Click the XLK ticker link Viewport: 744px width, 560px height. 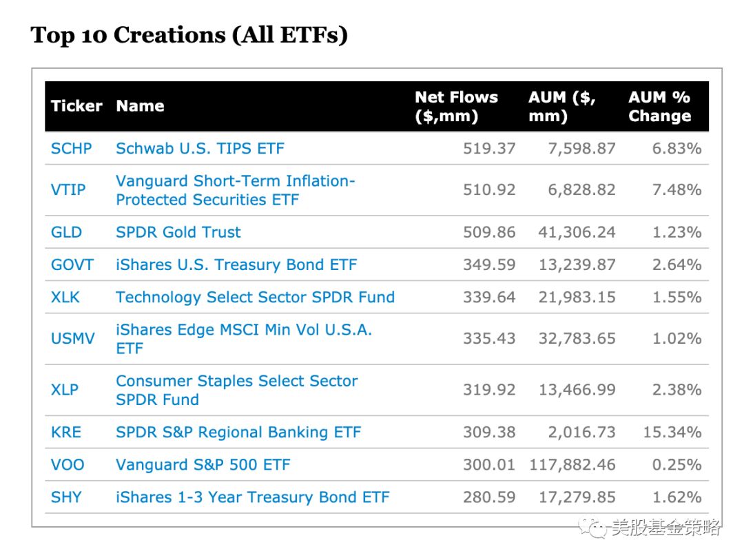(65, 297)
